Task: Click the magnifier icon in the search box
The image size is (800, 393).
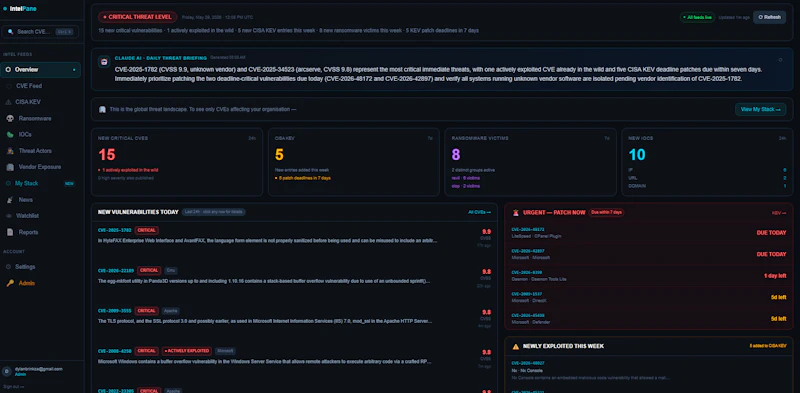Action: coord(10,32)
